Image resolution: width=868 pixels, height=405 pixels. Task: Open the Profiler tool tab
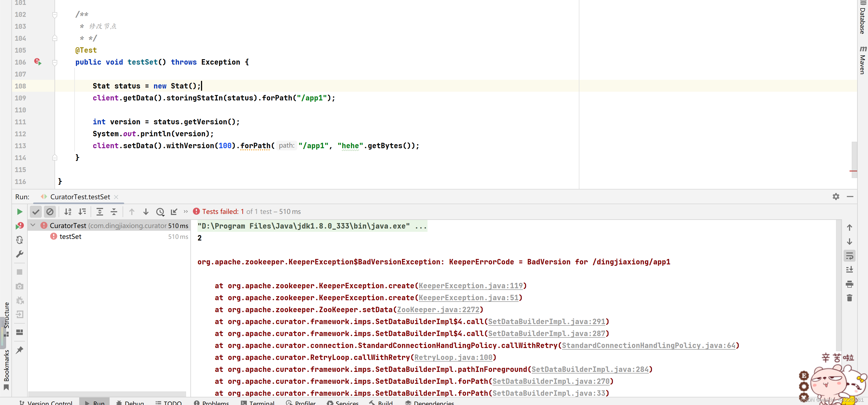tap(301, 402)
